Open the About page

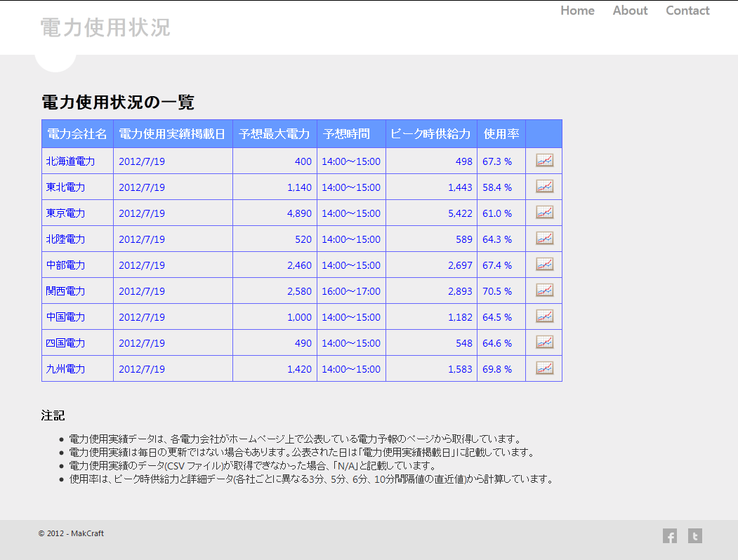click(x=631, y=11)
